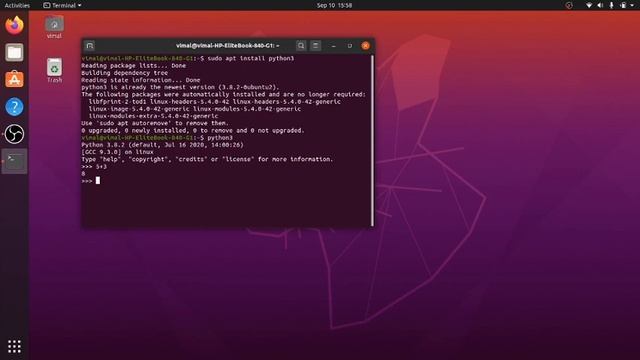Select the Terminal icon in the dock

14,161
